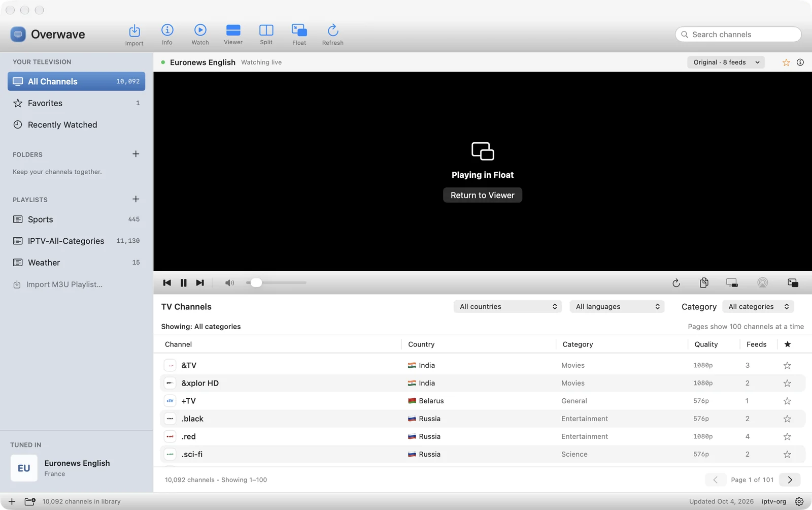Favorite the &xplor HD channel star
812x510 pixels.
click(787, 383)
